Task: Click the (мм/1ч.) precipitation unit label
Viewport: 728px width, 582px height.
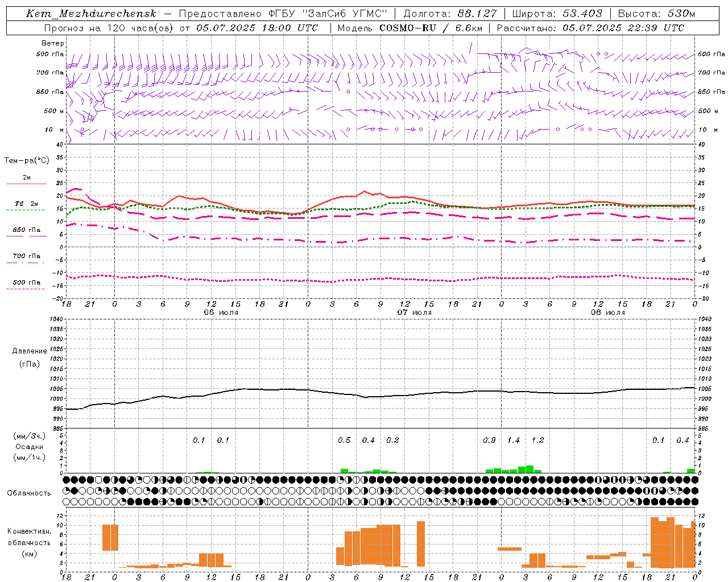Action: (x=28, y=458)
